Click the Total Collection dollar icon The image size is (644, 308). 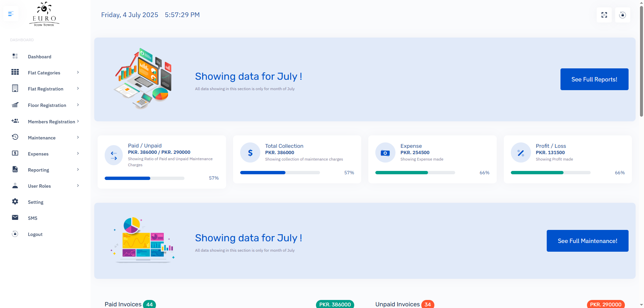(250, 153)
